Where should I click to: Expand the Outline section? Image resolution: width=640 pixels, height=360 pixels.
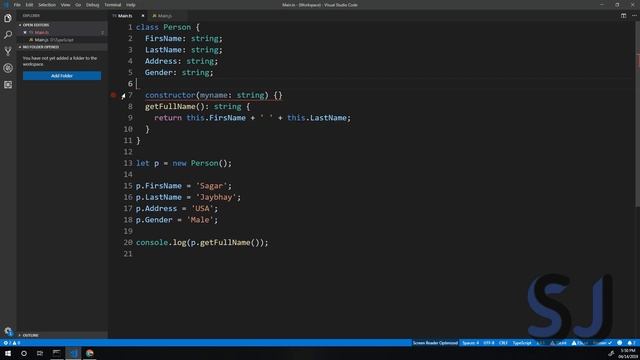click(63, 335)
